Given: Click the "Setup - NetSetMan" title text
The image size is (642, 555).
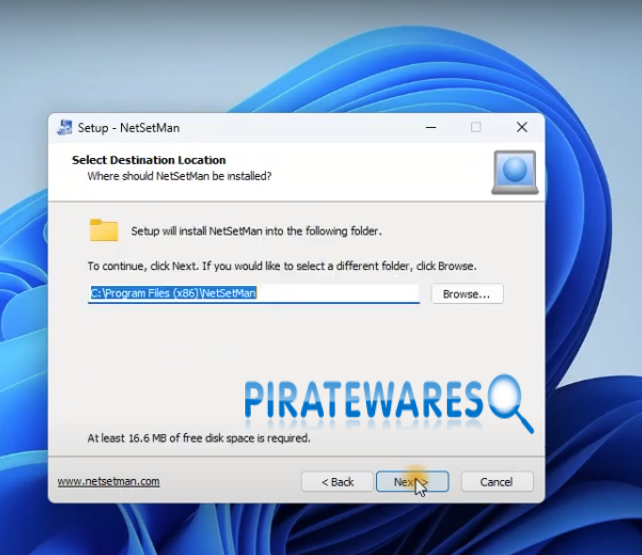Looking at the screenshot, I should point(129,128).
